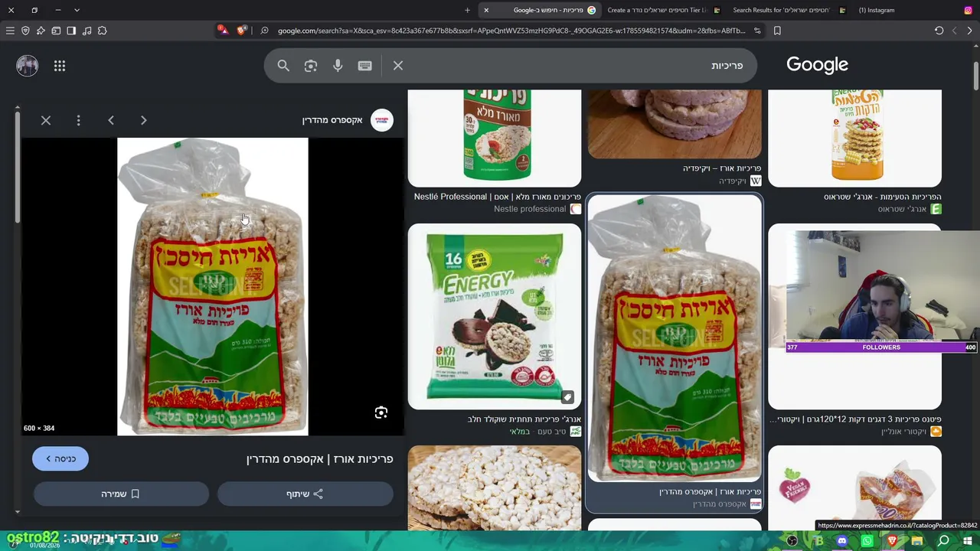Open the tab search dropdown chevron
Viewport: 980px width, 551px height.
coord(77,10)
